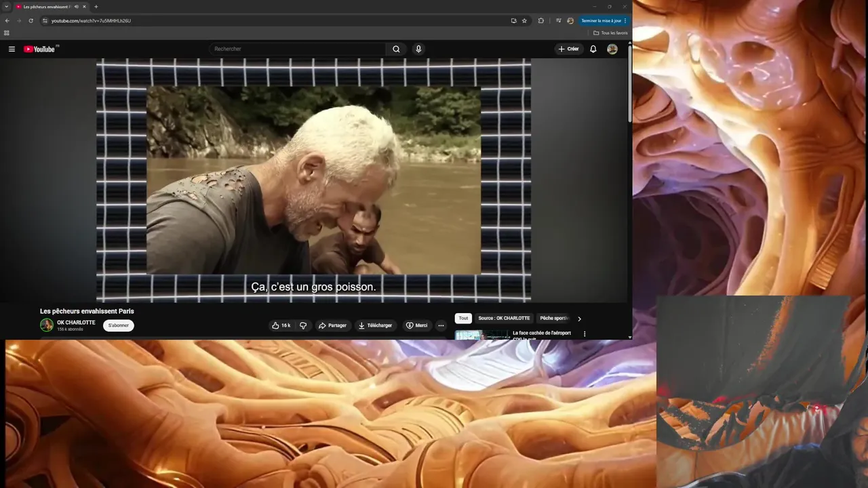Click the Télécharger download button

[x=375, y=325]
